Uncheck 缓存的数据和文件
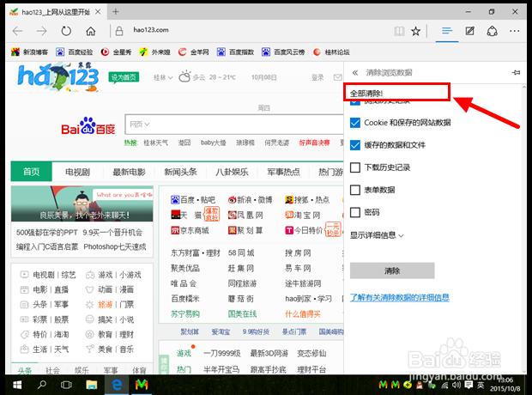Image resolution: width=532 pixels, height=395 pixels. 355,145
